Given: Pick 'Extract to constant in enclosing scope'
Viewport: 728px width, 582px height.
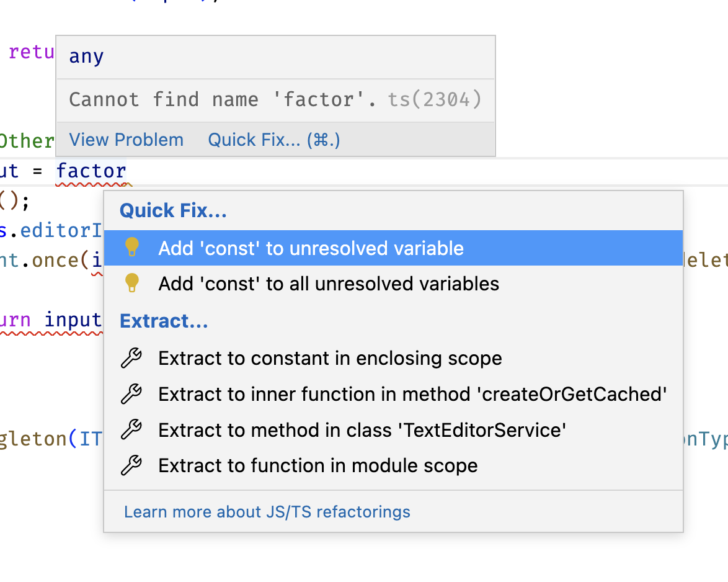Looking at the screenshot, I should [330, 359].
